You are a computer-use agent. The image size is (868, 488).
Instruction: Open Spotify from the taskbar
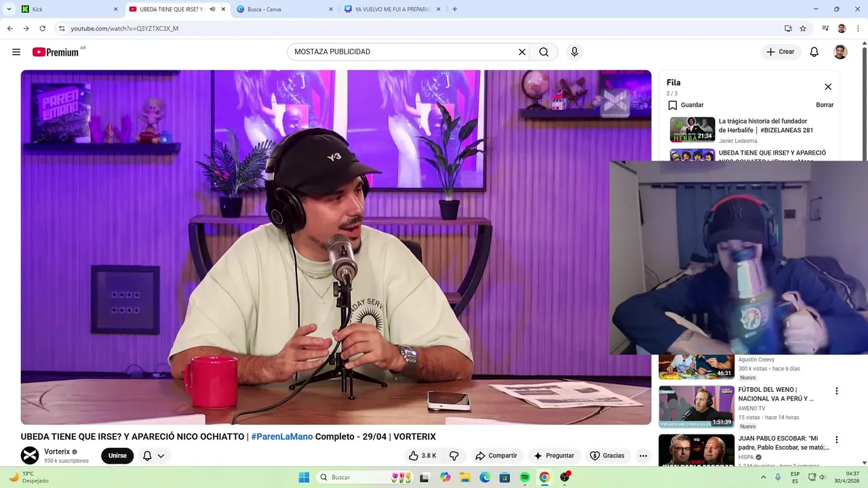(525, 477)
